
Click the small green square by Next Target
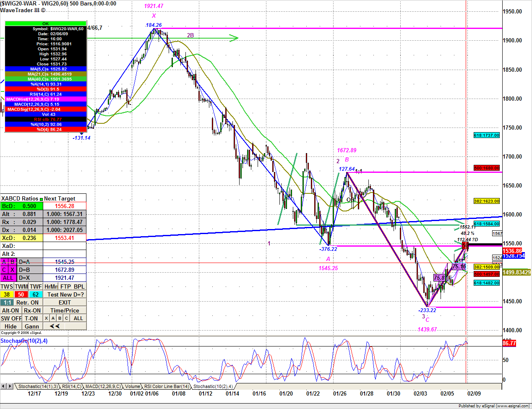pos(41,199)
